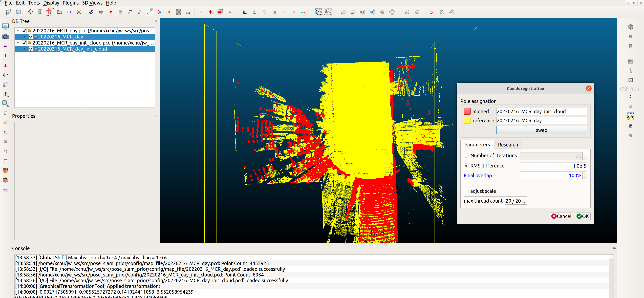The width and height of the screenshot is (644, 298).
Task: Click the magnifying glass zoom icon
Action: (x=5, y=103)
